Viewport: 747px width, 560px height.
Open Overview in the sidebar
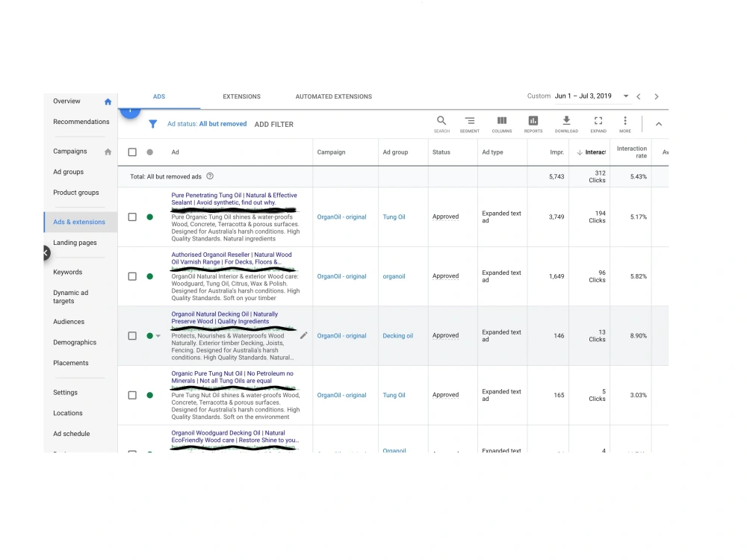coord(66,102)
